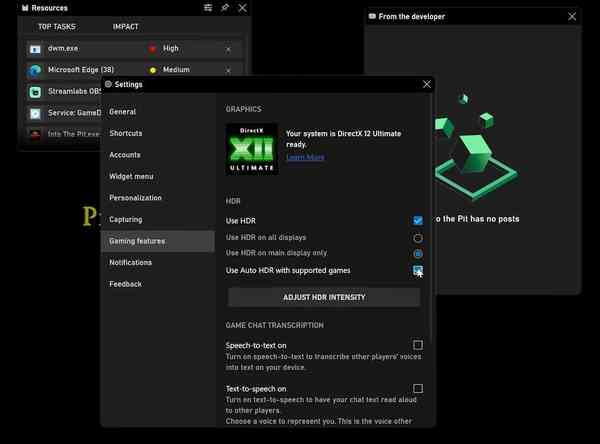Pin the Resources widget
The image size is (600, 444).
(x=225, y=8)
